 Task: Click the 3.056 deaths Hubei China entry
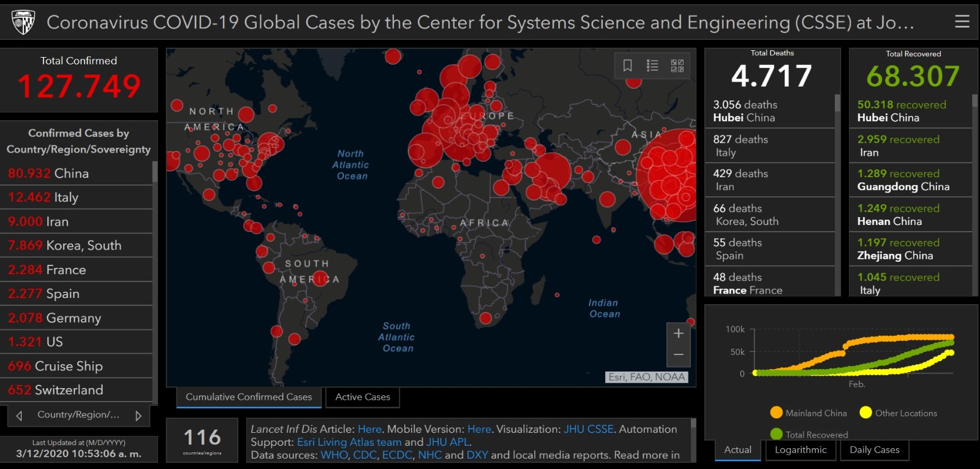(x=770, y=111)
